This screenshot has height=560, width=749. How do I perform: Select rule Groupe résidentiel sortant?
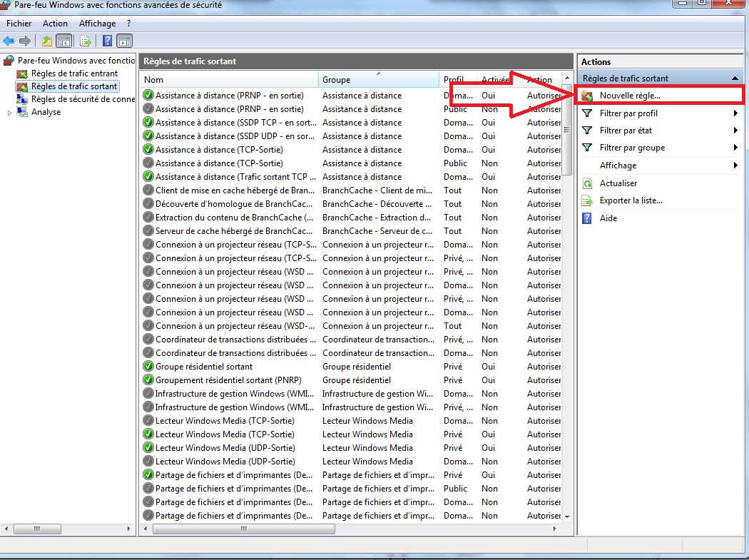click(x=204, y=367)
